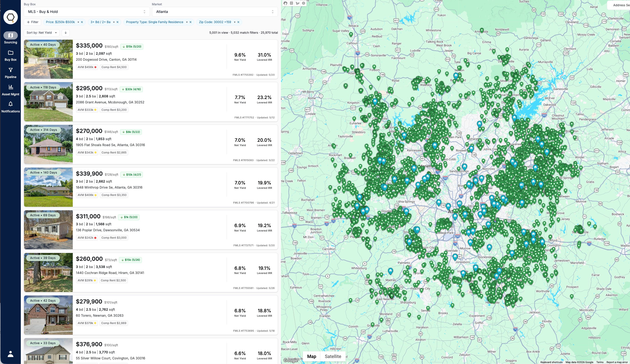630x364 pixels.
Task: Open the Sort by Net Yield dropdown
Action: (42, 33)
